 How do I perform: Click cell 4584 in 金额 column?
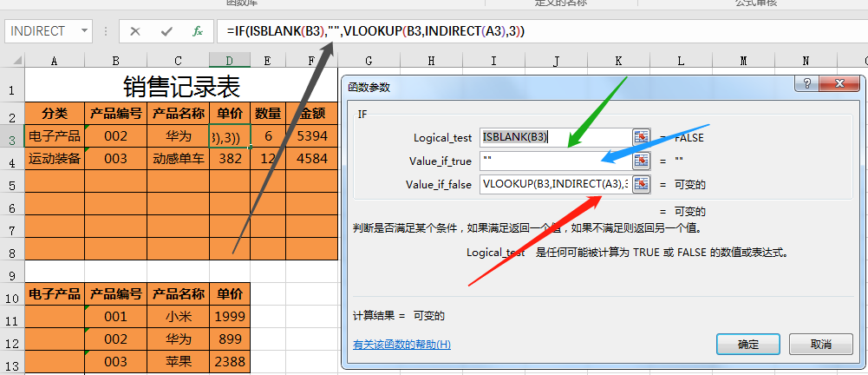312,159
